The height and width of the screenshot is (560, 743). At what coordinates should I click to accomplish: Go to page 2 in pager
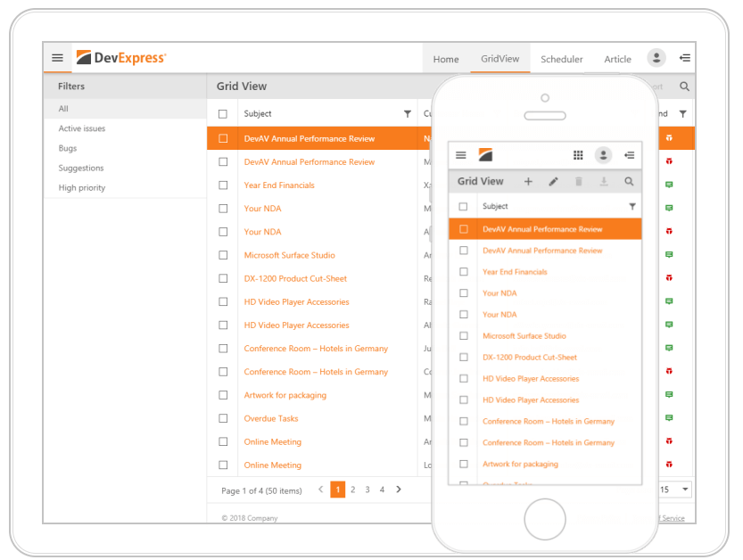coord(352,490)
